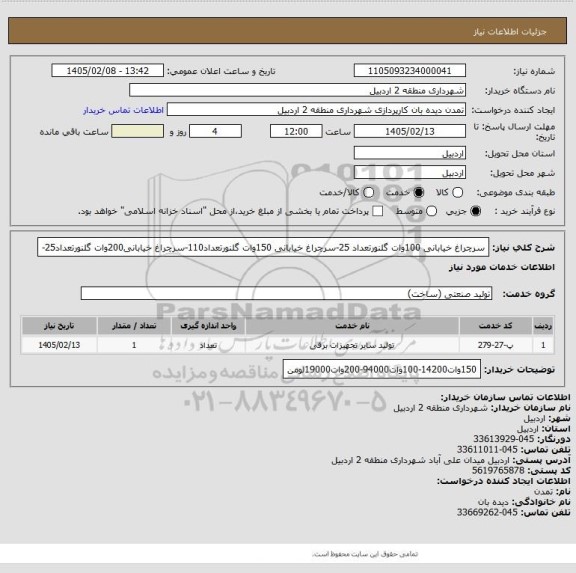Image resolution: width=576 pixels, height=573 pixels.
Task: Click service name cell تولید سایر تجهیزات برقی
Action: (x=352, y=345)
